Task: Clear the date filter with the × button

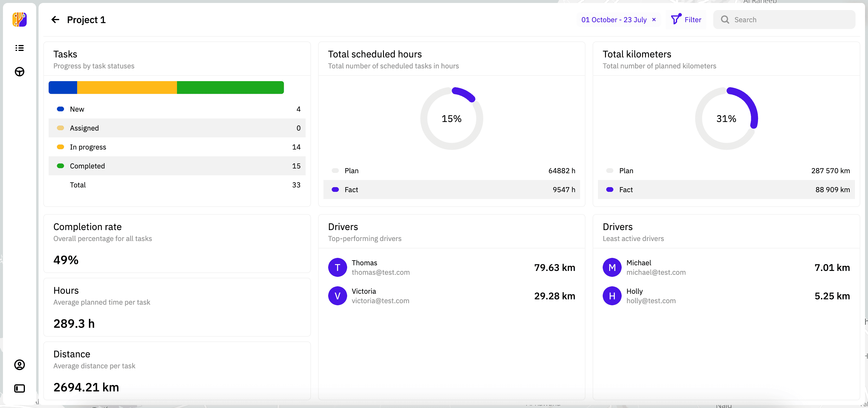Action: (654, 20)
